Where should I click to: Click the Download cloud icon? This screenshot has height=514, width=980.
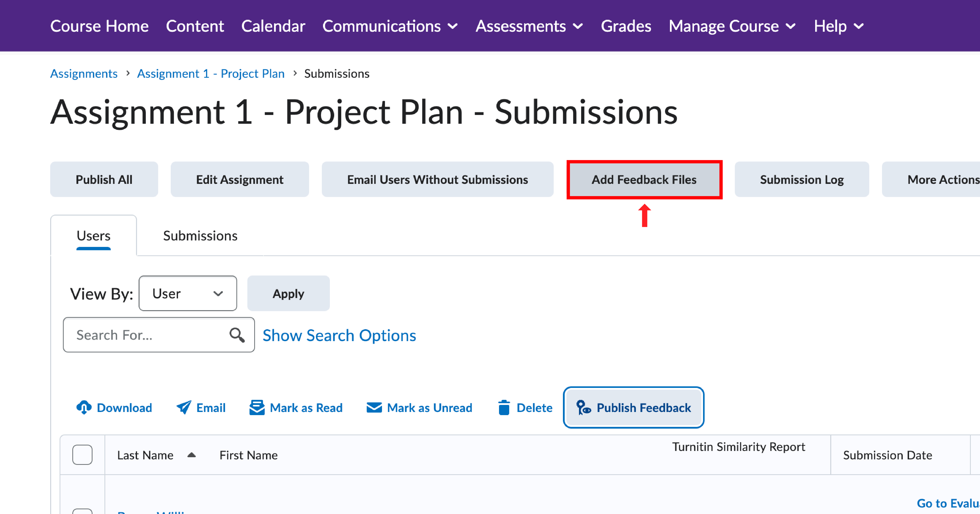pyautogui.click(x=84, y=407)
